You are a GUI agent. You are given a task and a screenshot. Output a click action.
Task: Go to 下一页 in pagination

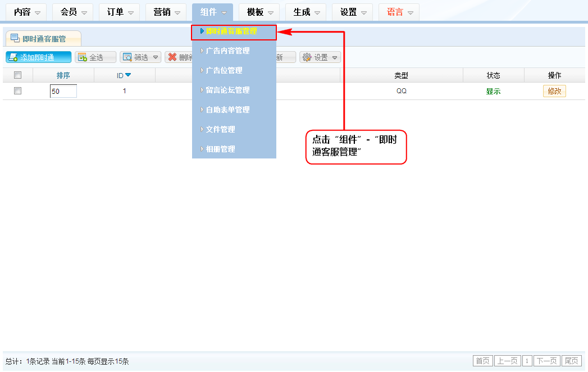(547, 361)
